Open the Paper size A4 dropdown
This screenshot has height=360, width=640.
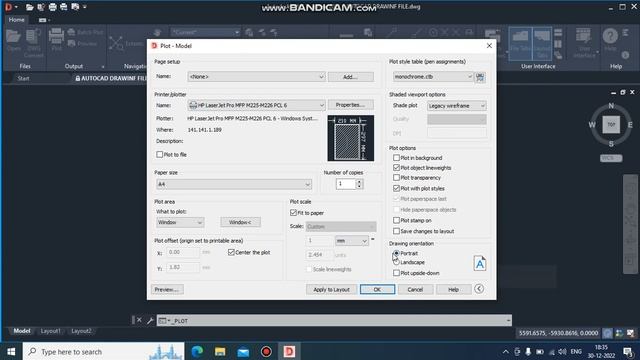pos(234,184)
